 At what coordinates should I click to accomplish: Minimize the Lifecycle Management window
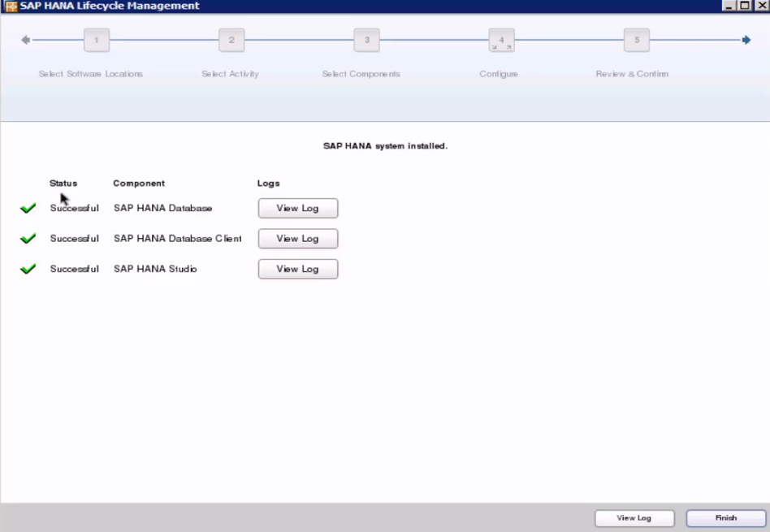tap(729, 6)
